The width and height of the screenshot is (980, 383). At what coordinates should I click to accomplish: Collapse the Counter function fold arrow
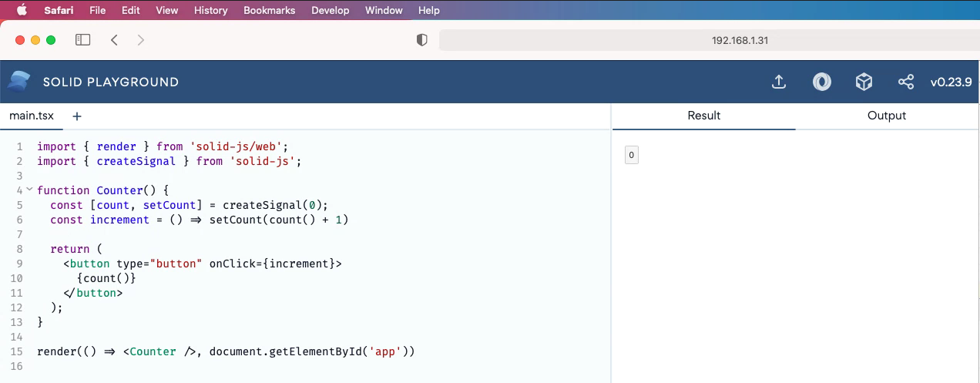click(x=29, y=190)
